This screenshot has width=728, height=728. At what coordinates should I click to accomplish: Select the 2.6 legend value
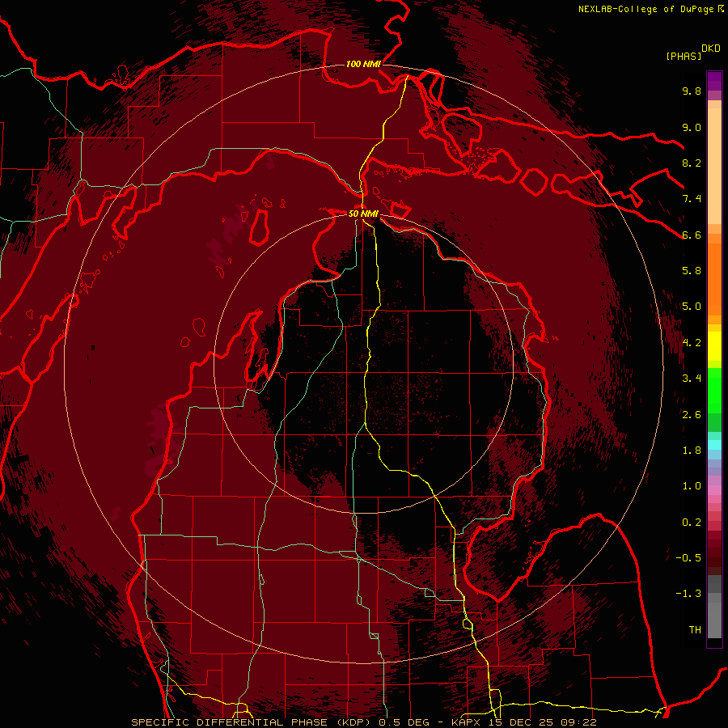(x=692, y=415)
